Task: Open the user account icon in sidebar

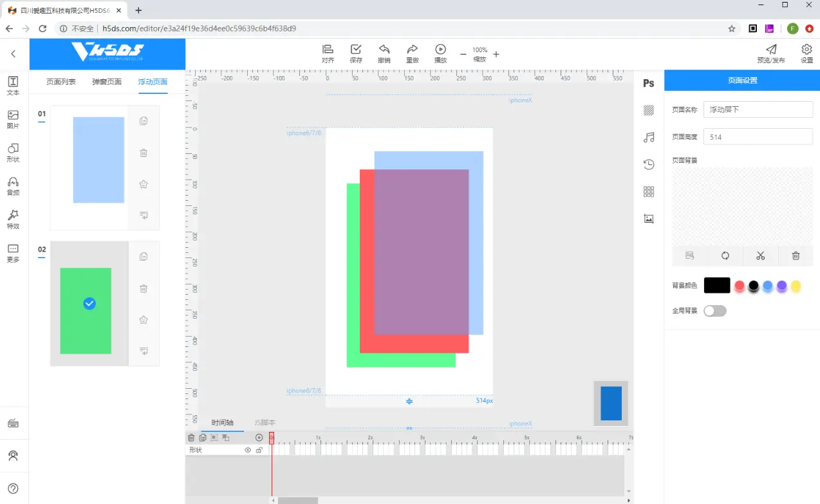Action: click(13, 456)
